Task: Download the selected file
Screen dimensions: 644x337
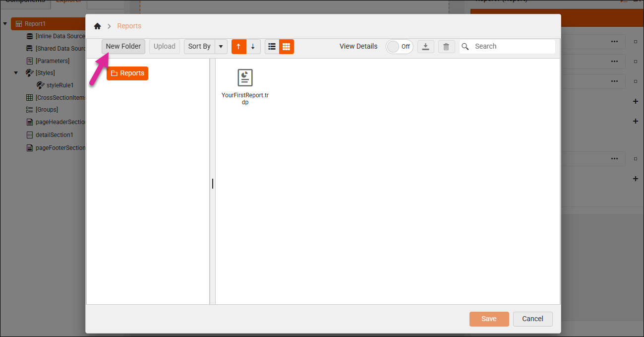Action: coord(426,47)
